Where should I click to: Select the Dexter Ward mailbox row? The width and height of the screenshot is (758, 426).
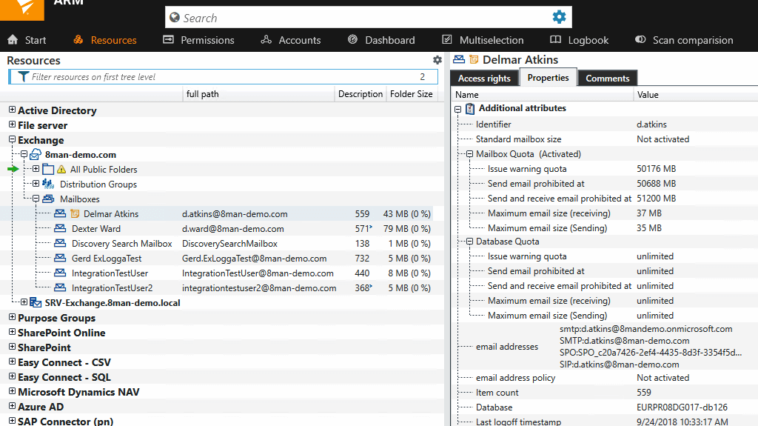[x=96, y=229]
